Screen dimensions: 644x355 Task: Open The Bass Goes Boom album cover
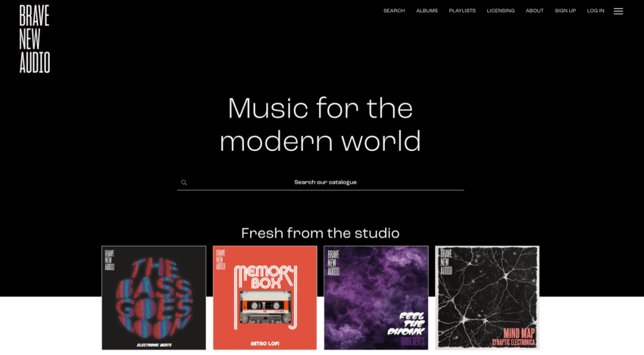pyautogui.click(x=154, y=298)
